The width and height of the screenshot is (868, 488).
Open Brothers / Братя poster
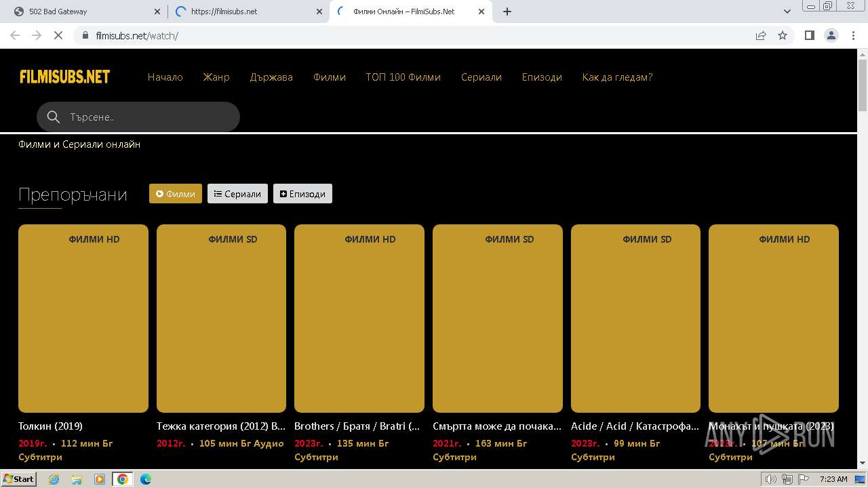[359, 319]
